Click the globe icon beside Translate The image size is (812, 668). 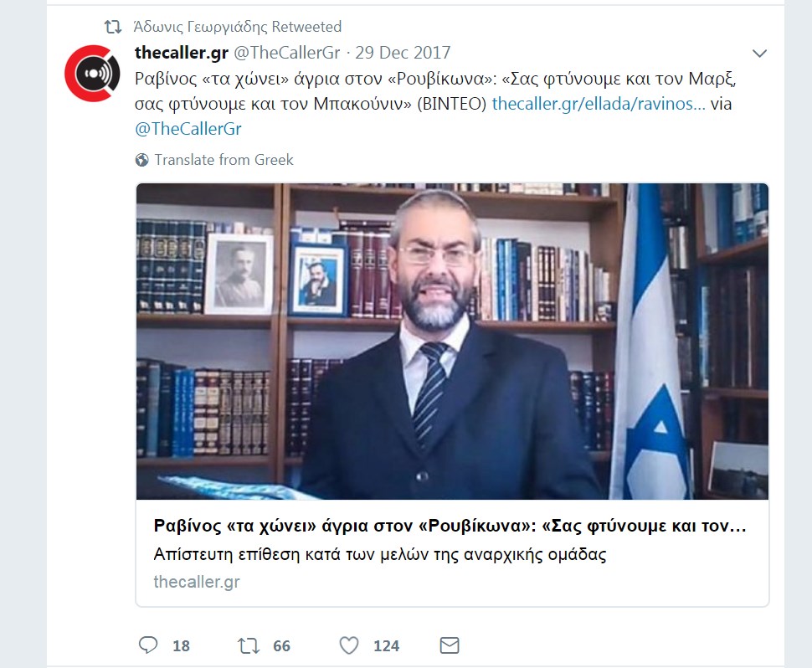point(141,160)
